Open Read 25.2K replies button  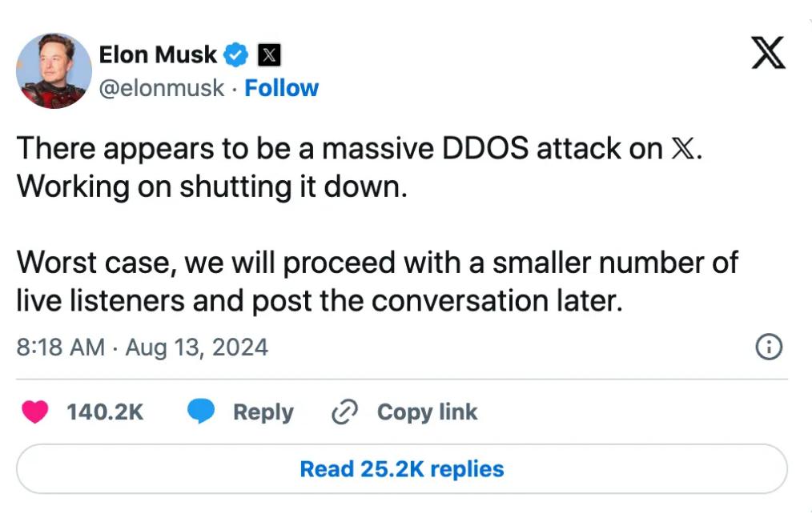tap(402, 469)
